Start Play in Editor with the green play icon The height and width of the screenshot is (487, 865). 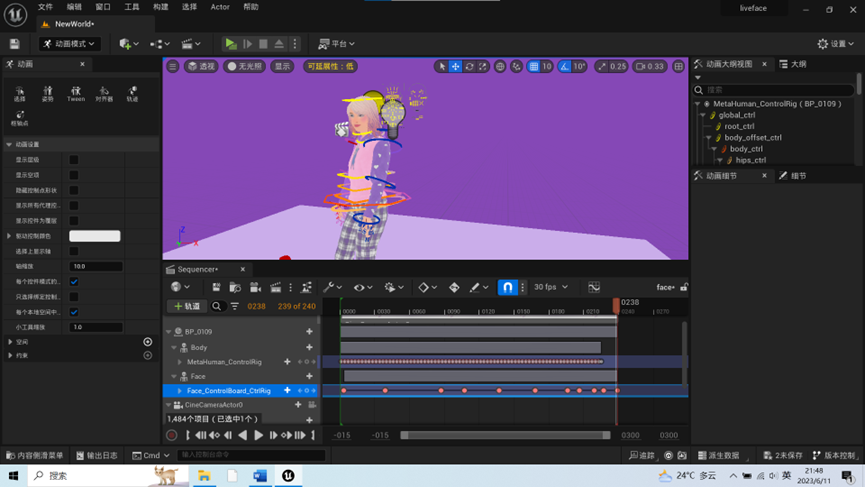click(x=231, y=44)
